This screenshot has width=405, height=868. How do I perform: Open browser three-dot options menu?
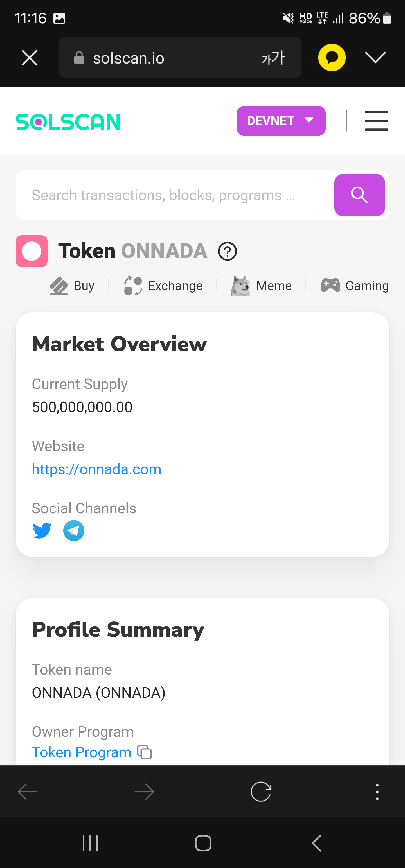[x=377, y=792]
